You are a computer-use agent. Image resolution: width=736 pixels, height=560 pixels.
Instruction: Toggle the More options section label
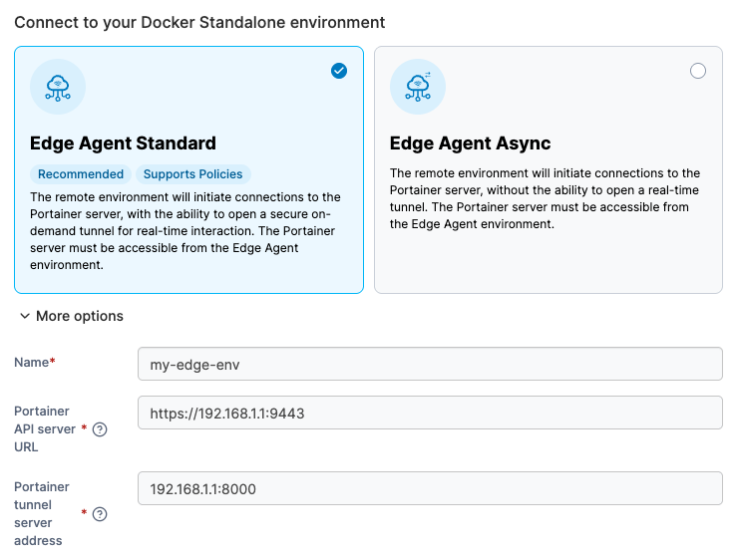pyautogui.click(x=80, y=316)
